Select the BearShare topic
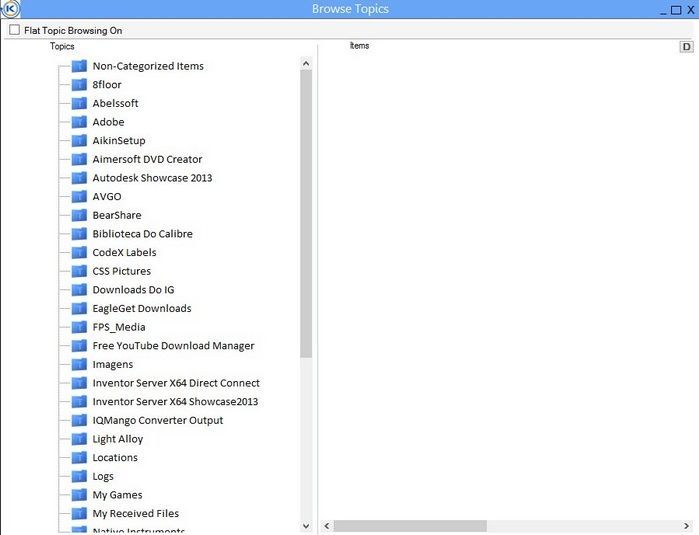699x535 pixels. coord(117,215)
